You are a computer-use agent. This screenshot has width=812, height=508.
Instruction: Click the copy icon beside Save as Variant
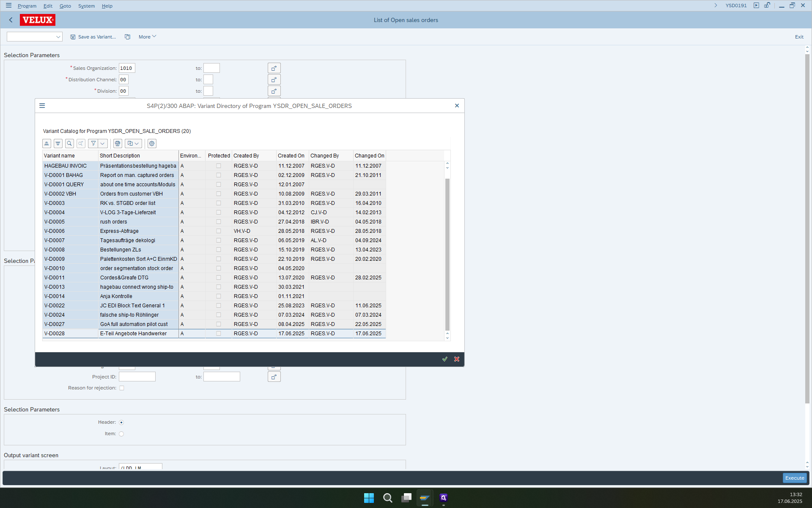(x=127, y=37)
